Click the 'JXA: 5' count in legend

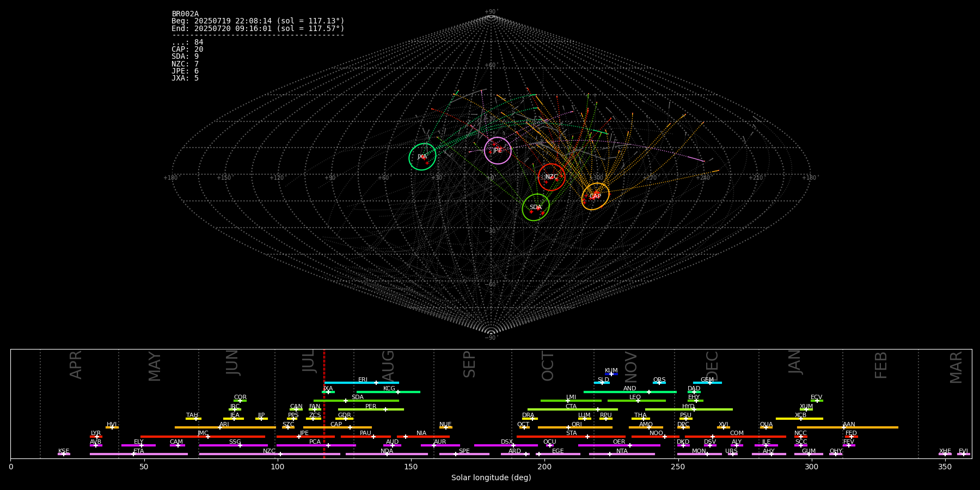185,78
